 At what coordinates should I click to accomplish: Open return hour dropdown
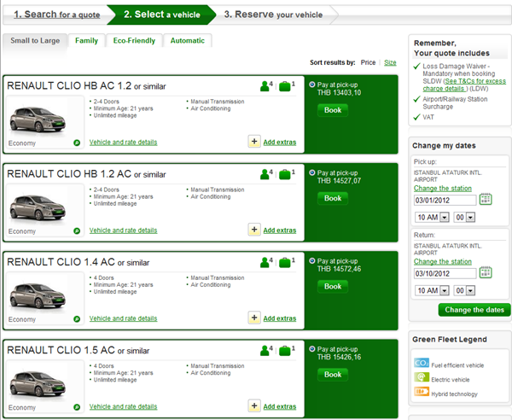click(x=432, y=290)
